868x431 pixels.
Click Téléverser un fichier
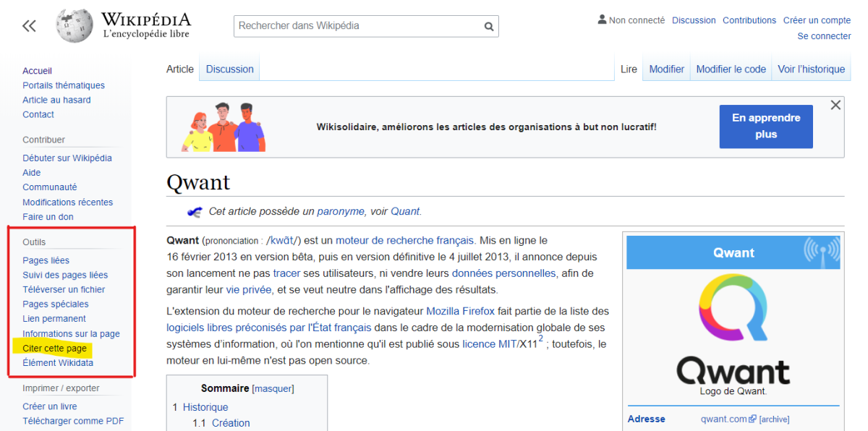point(64,289)
